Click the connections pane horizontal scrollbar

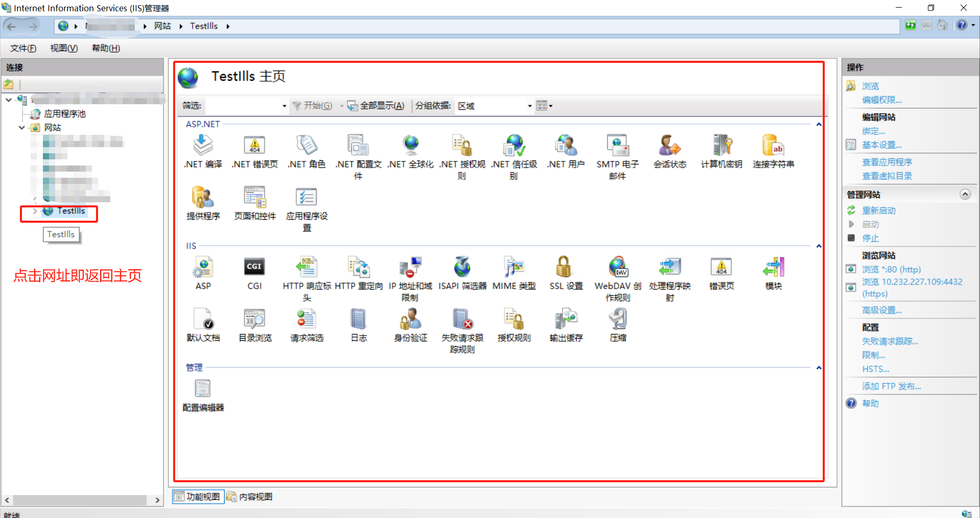point(80,500)
